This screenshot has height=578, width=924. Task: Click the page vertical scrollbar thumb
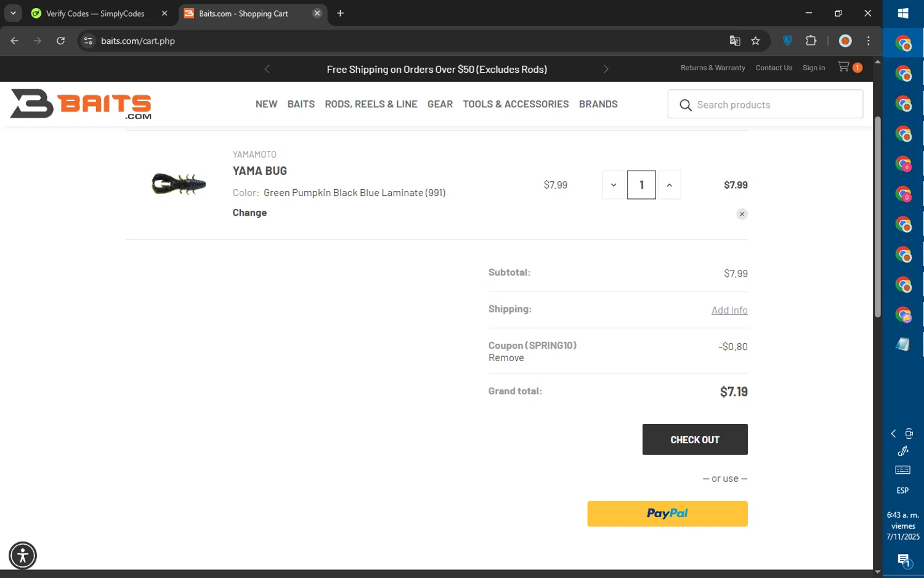877,217
